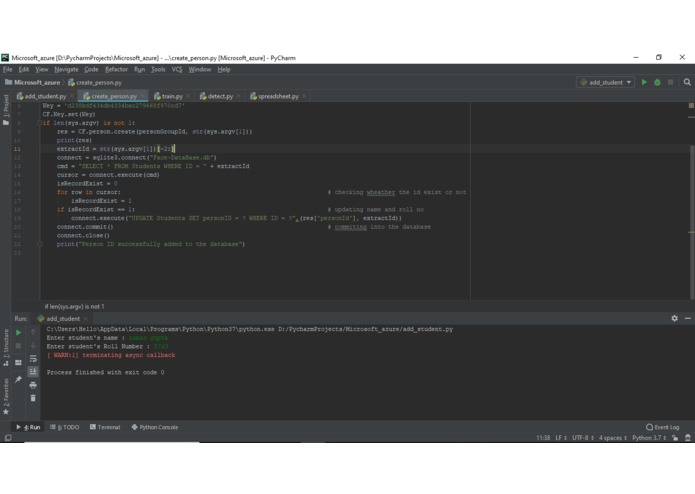Click 'if len(sys.argv) is not 1' breadcrumb

coord(74,307)
